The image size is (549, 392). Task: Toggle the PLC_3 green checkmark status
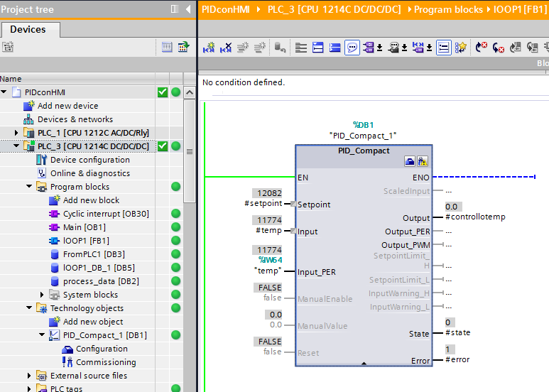(163, 146)
